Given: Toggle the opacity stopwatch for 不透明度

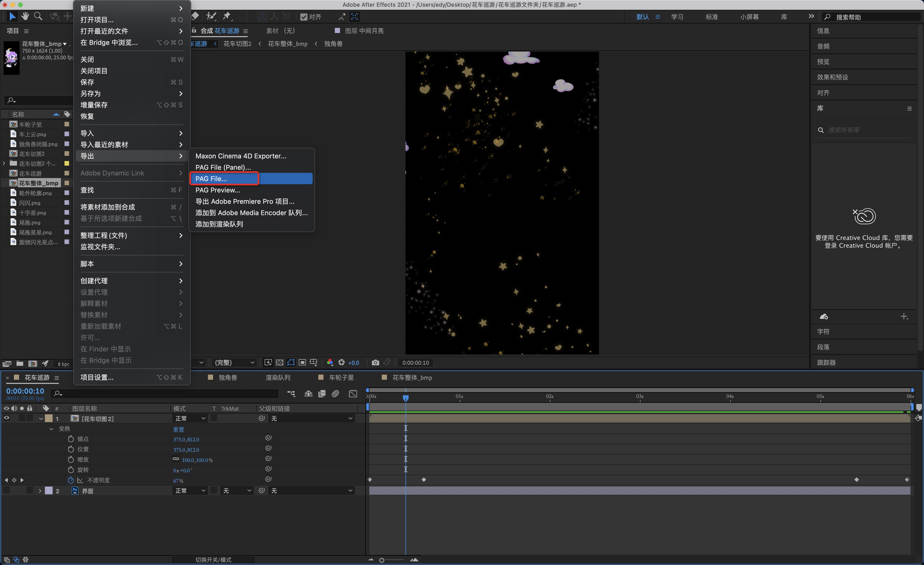Looking at the screenshot, I should pyautogui.click(x=71, y=480).
